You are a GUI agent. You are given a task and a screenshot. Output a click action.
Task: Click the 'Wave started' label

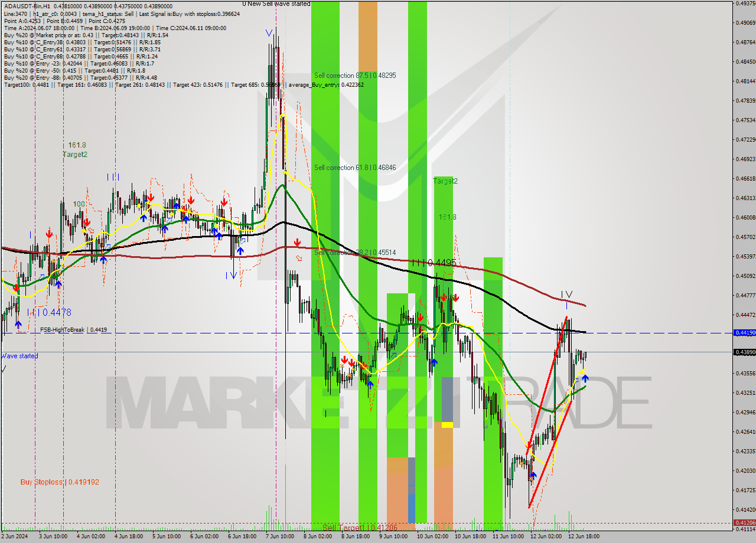19,356
